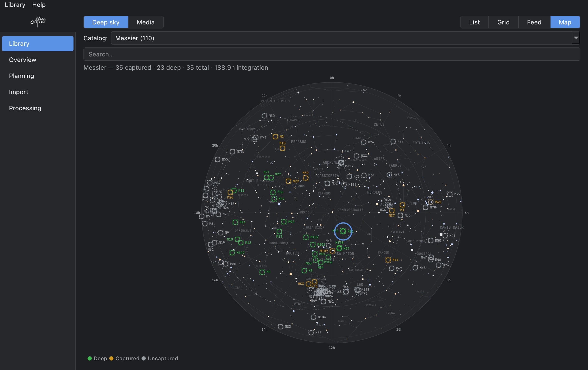Select the M29 marker in Cygnus
This screenshot has width=588, height=370.
click(288, 181)
